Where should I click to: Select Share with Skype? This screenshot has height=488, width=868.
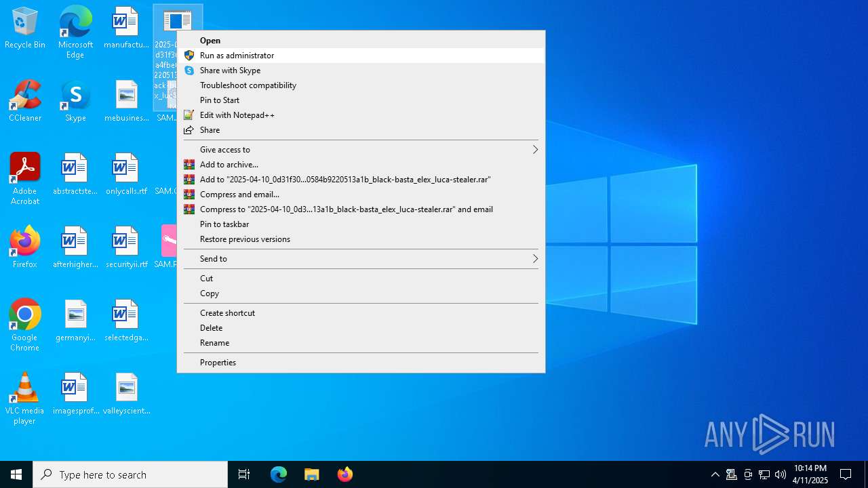[x=361, y=70]
